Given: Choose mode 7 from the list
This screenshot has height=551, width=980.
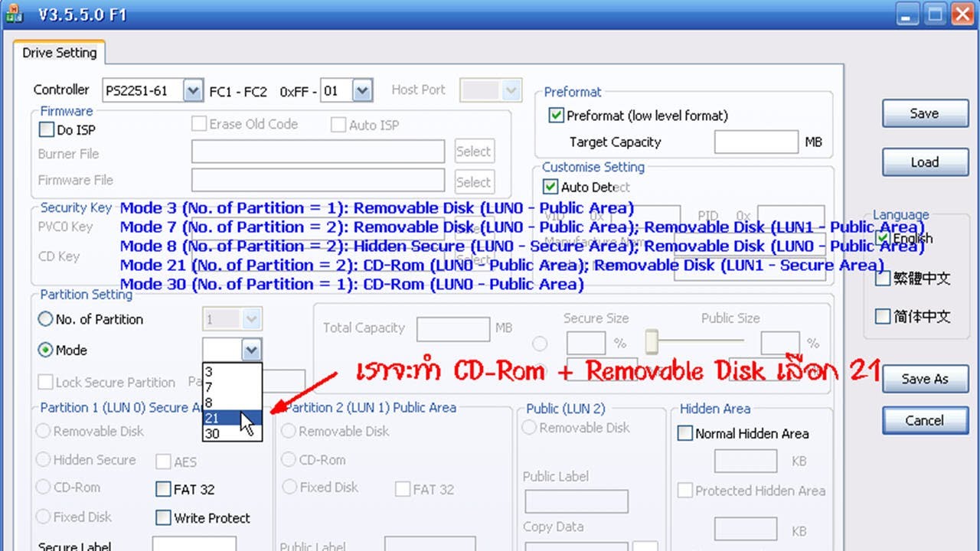Looking at the screenshot, I should 232,387.
